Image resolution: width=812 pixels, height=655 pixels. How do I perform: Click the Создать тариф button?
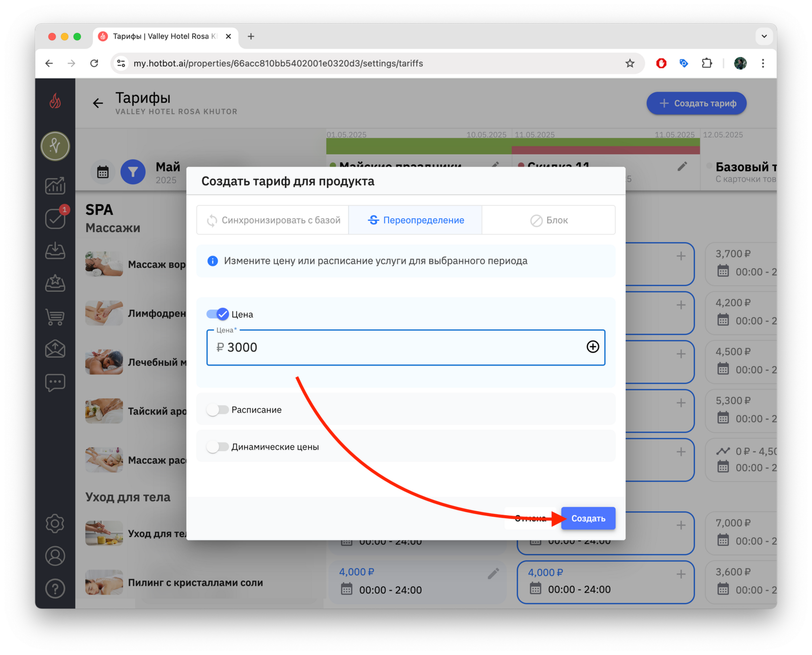[x=696, y=103]
